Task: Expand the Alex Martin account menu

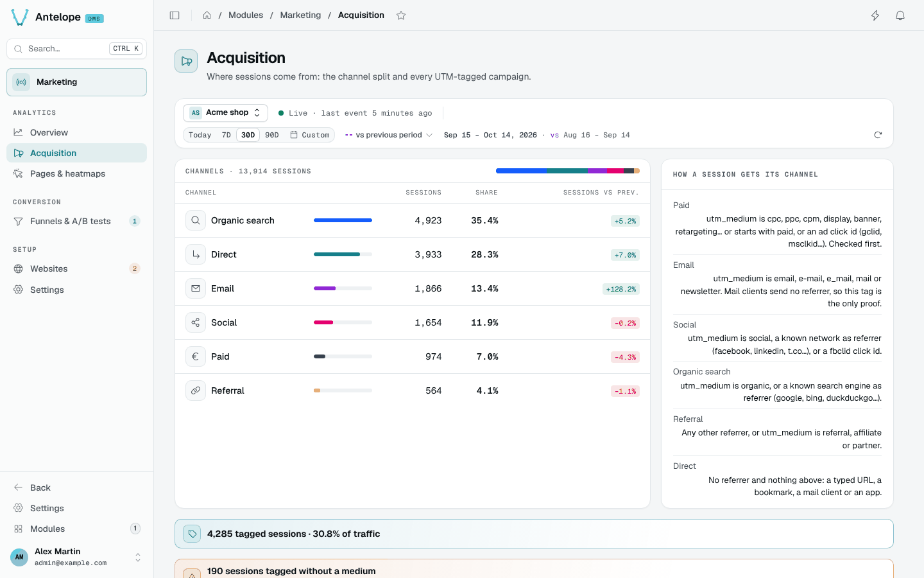Action: [x=76, y=557]
